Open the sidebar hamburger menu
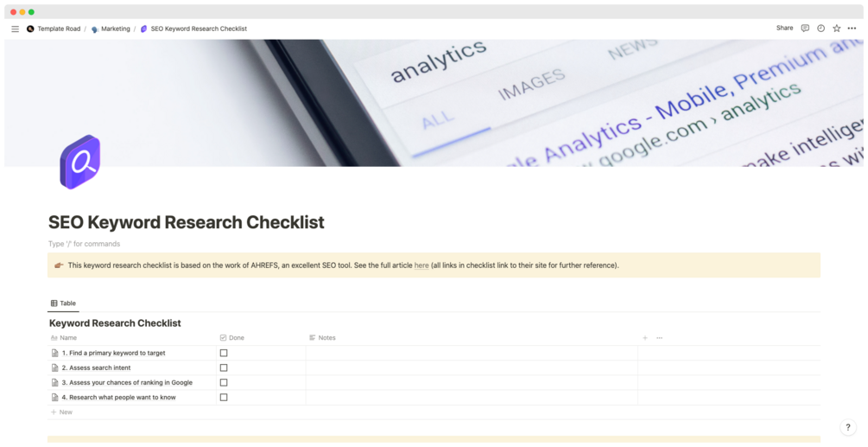Screen dimensions: 868x447 (x=15, y=29)
